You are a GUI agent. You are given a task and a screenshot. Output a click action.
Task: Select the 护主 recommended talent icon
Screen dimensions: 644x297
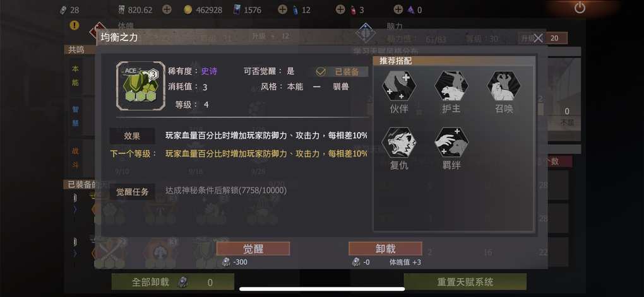tap(451, 86)
